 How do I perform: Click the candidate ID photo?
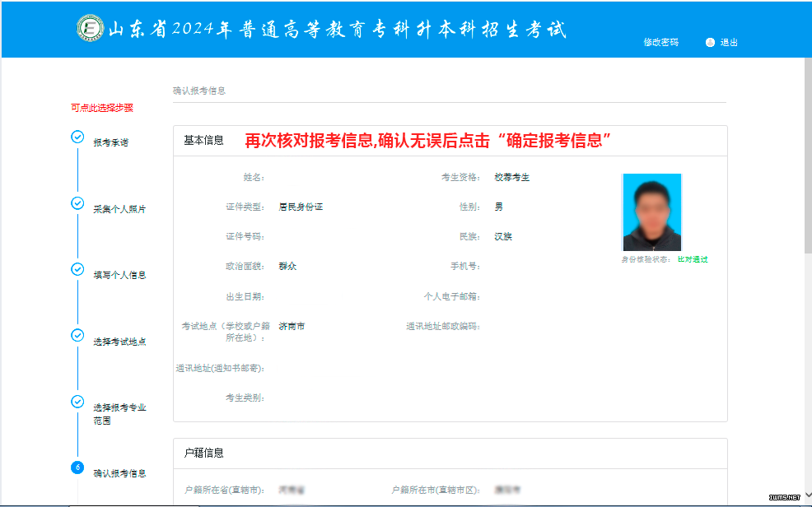pos(652,212)
